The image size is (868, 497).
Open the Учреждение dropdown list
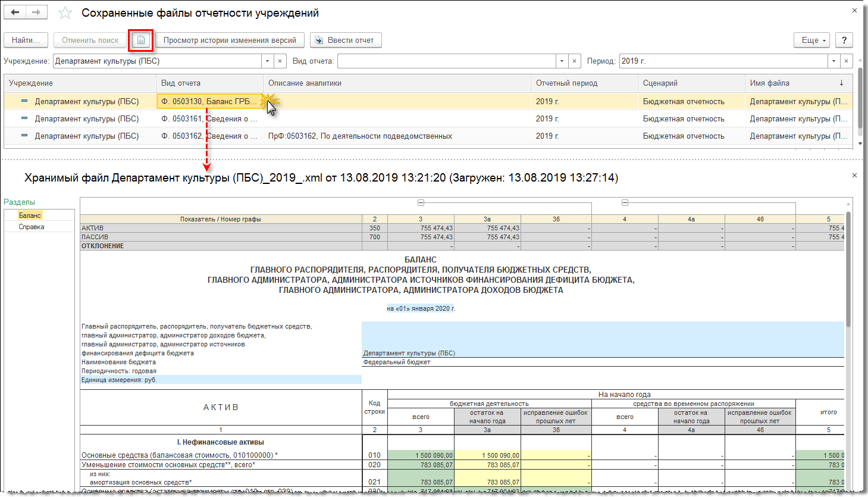(267, 61)
